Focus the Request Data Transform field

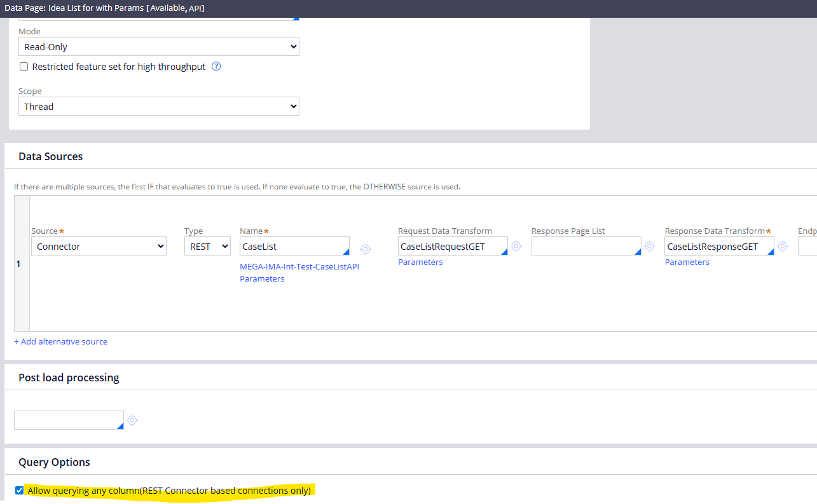(453, 246)
